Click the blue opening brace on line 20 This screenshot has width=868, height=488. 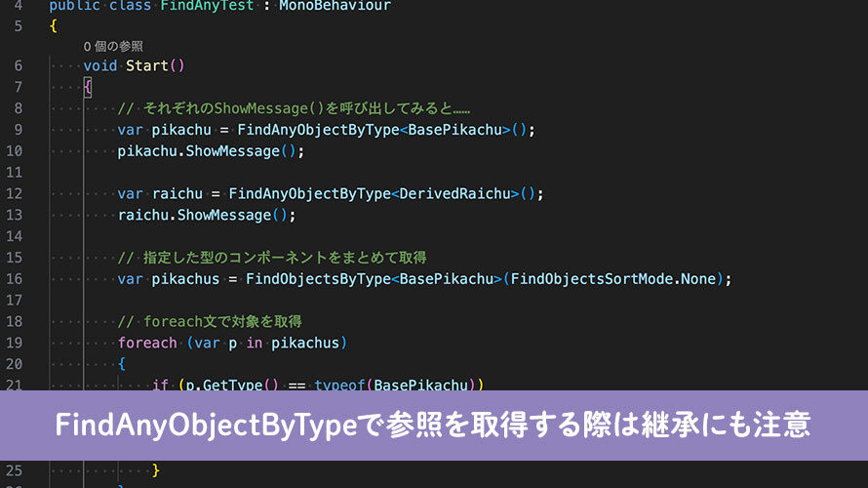[122, 364]
